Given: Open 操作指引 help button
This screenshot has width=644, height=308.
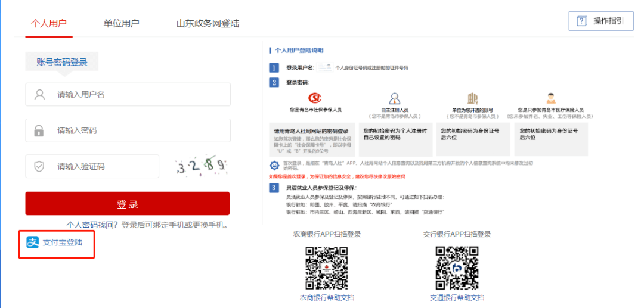Looking at the screenshot, I should pyautogui.click(x=601, y=21).
